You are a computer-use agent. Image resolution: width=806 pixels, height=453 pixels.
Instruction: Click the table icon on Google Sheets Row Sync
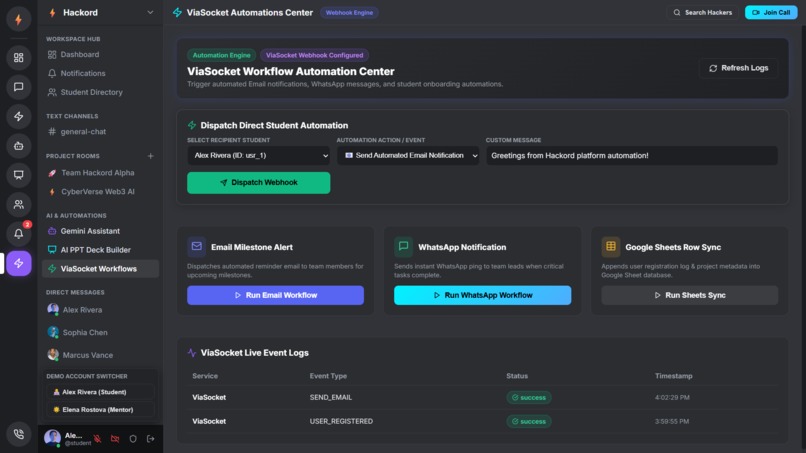(611, 247)
